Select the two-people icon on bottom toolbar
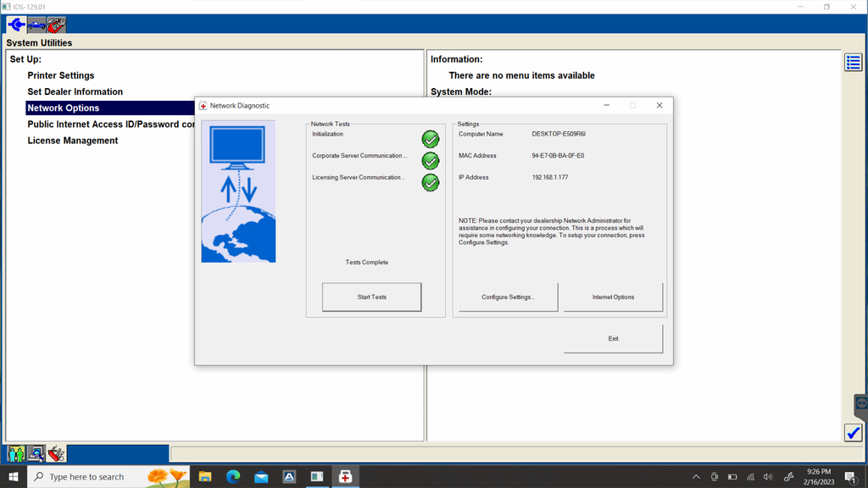The width and height of the screenshot is (868, 488). pyautogui.click(x=15, y=453)
